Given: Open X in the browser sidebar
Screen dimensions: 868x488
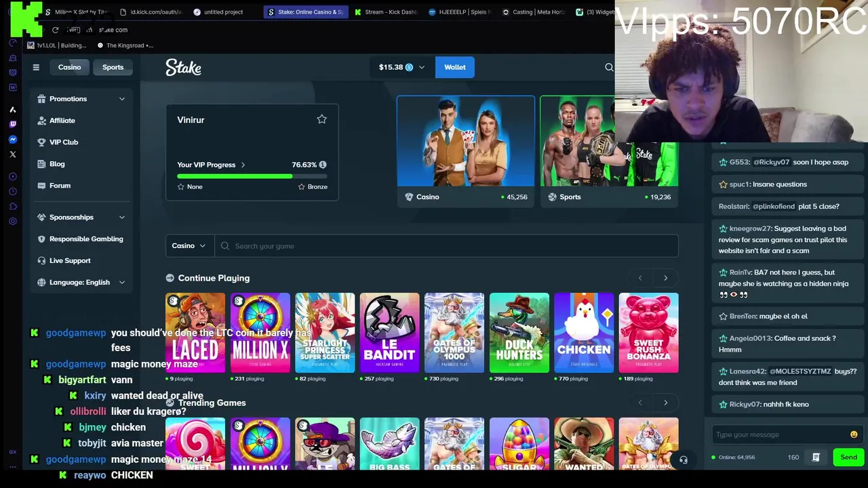Looking at the screenshot, I should tap(12, 155).
